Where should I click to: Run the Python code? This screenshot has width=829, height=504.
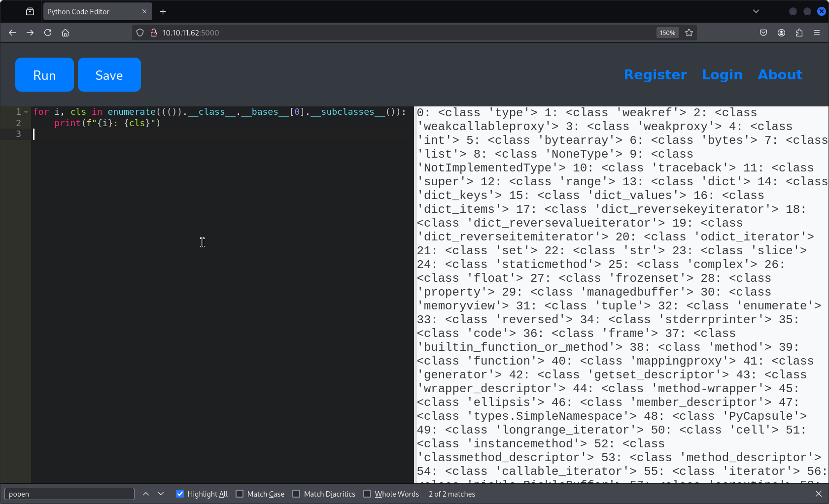click(44, 75)
